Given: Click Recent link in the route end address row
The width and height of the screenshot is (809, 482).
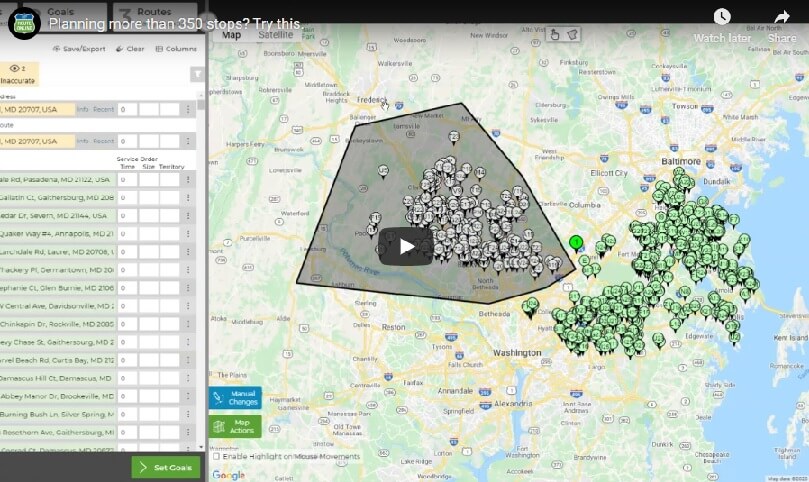Looking at the screenshot, I should click(x=104, y=141).
